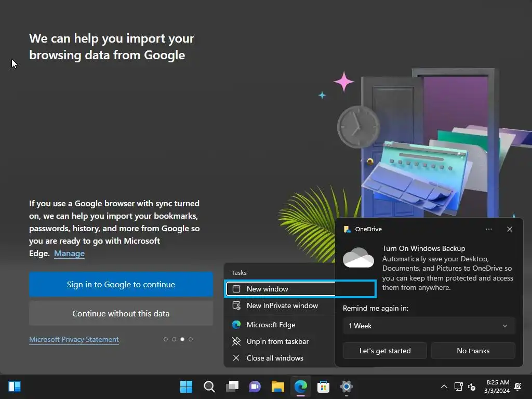Click the X icon beside Close all windows

coord(236,358)
